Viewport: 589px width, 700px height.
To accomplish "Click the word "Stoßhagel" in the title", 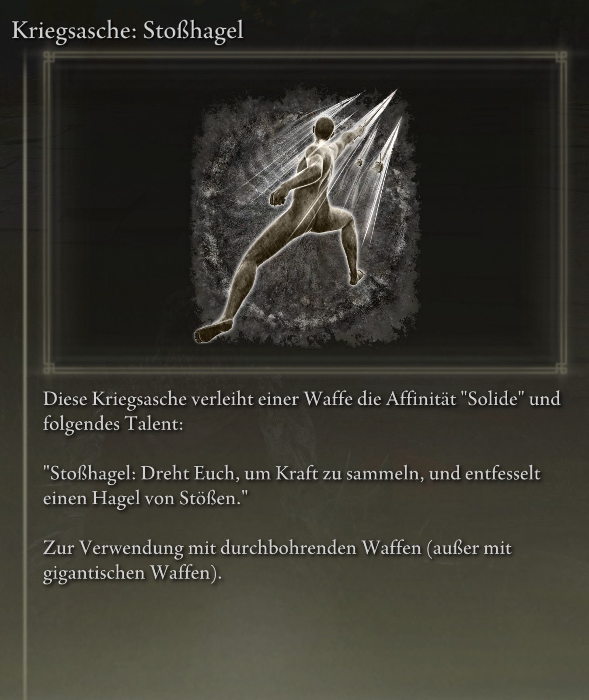I will [193, 31].
